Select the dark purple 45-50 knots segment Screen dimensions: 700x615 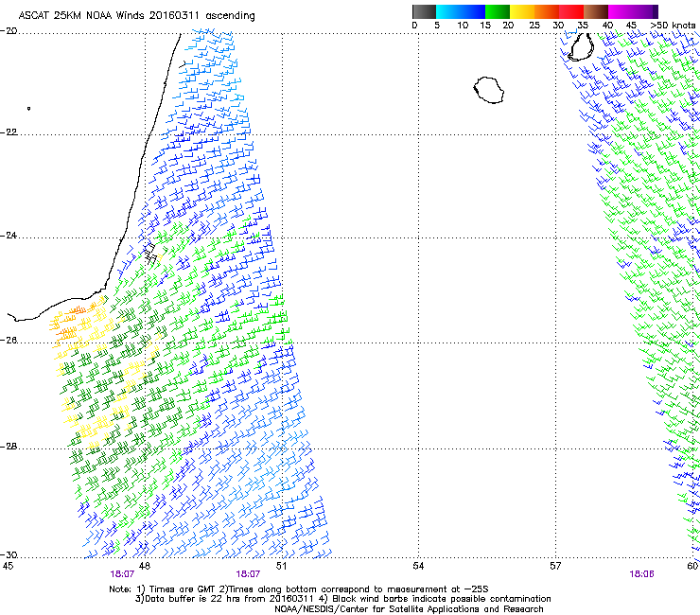click(645, 11)
